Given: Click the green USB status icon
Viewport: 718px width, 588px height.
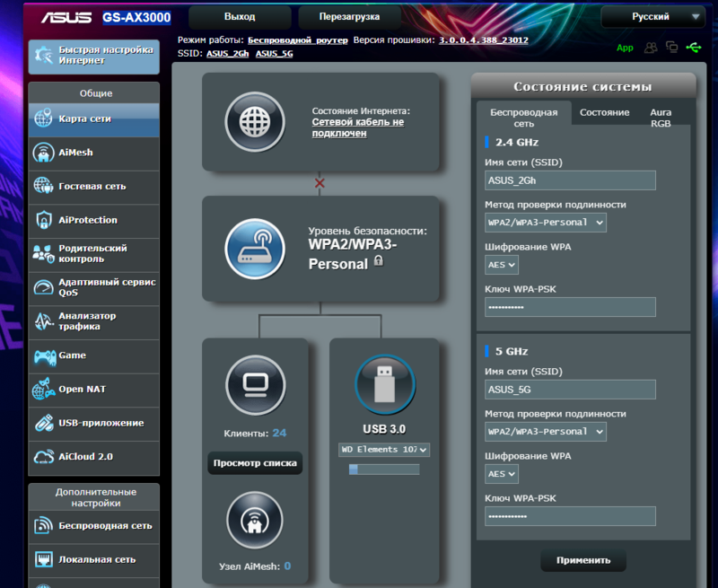Looking at the screenshot, I should click(x=693, y=48).
